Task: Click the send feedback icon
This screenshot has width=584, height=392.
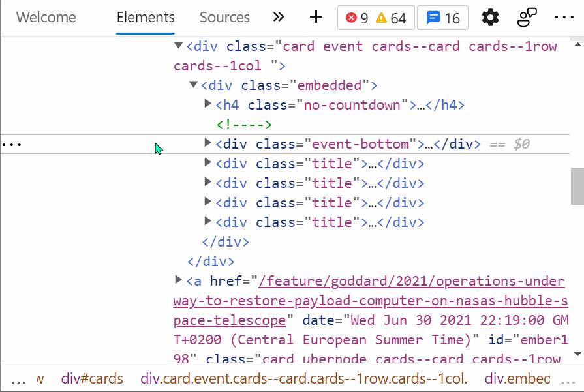Action: [527, 18]
